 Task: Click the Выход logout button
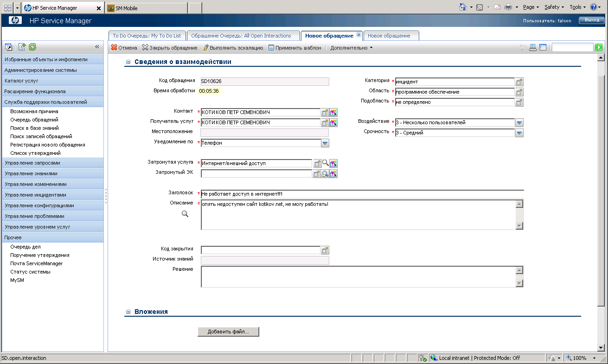pyautogui.click(x=591, y=20)
